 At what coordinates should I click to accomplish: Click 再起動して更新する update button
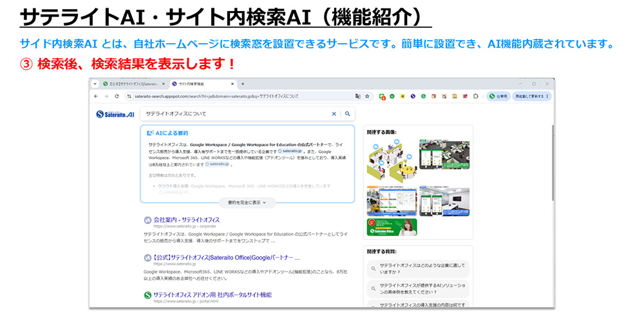[x=532, y=96]
